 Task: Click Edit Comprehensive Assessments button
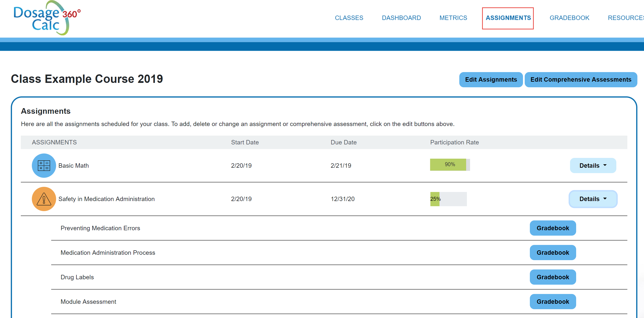coord(581,80)
